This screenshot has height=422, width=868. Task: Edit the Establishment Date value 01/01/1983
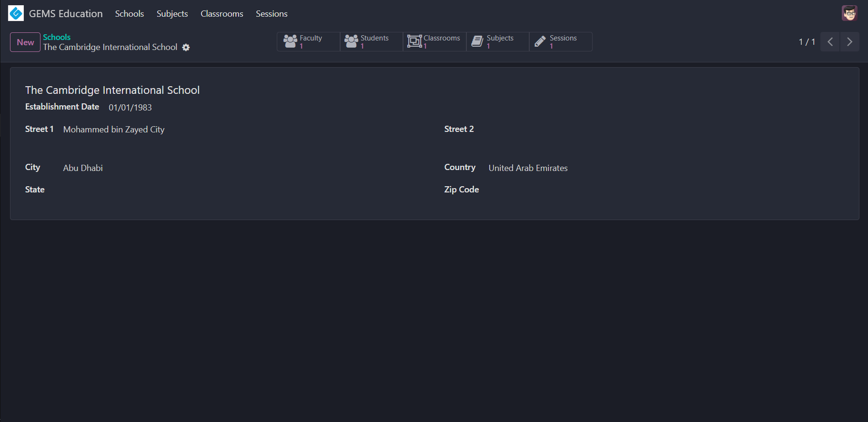coord(130,108)
